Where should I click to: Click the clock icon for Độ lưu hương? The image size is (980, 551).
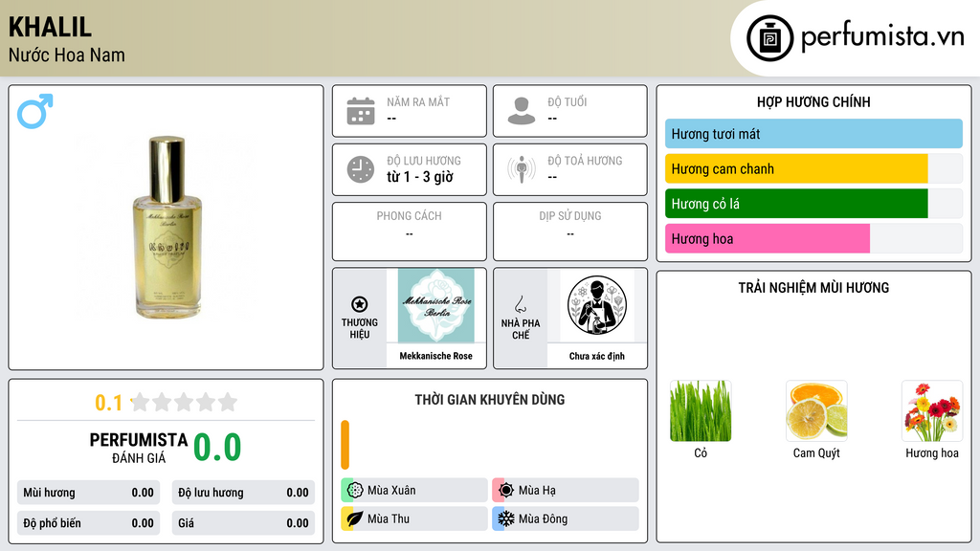pyautogui.click(x=361, y=169)
